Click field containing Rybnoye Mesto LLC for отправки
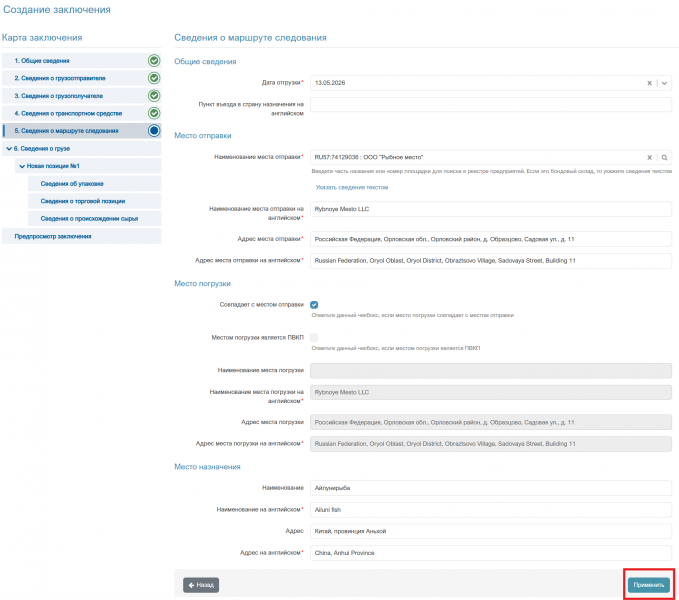679x600 pixels. [x=491, y=209]
